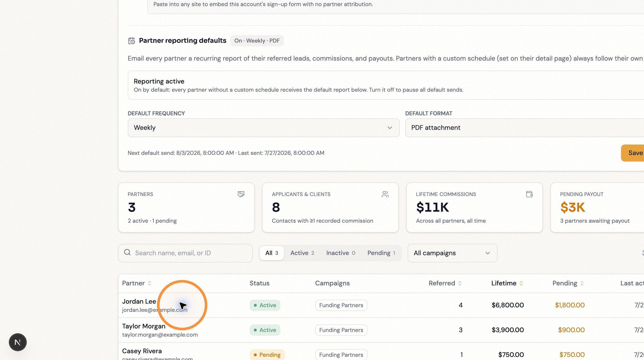644x360 pixels.
Task: Click Casey Rivera's Pending status badge
Action: (267, 355)
